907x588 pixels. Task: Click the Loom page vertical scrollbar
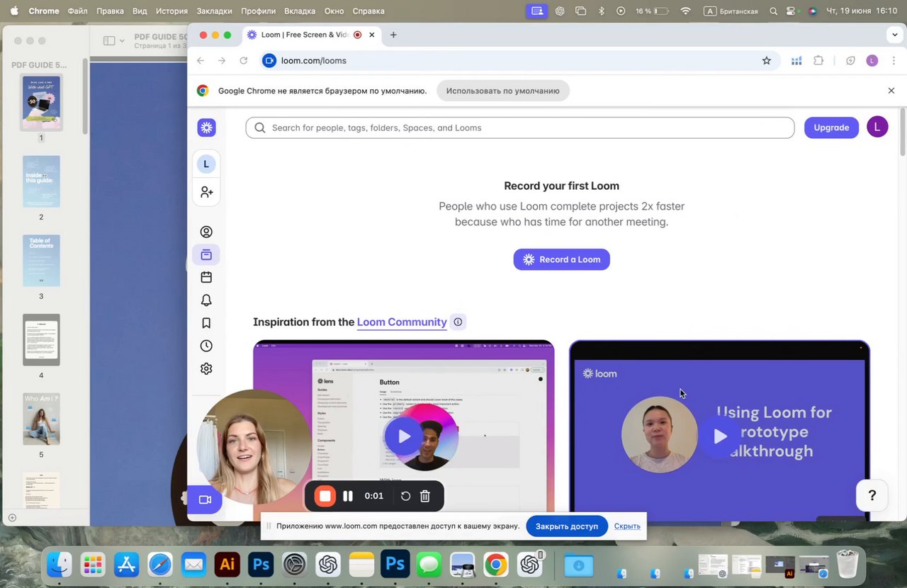902,132
